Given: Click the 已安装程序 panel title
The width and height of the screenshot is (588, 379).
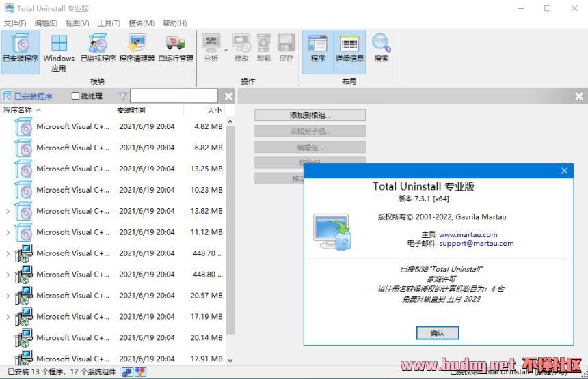Looking at the screenshot, I should point(34,96).
